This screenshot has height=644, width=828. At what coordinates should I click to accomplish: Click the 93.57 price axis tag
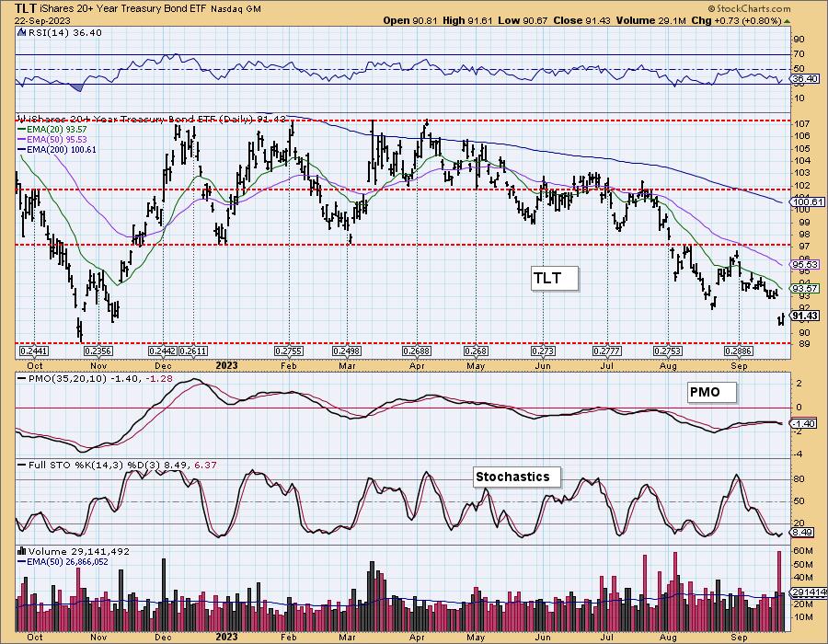806,288
